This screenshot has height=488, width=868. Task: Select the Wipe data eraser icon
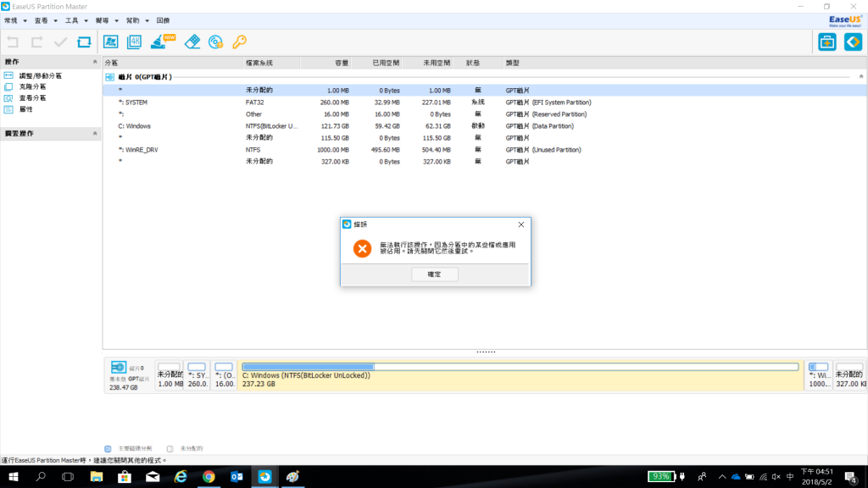(x=192, y=42)
